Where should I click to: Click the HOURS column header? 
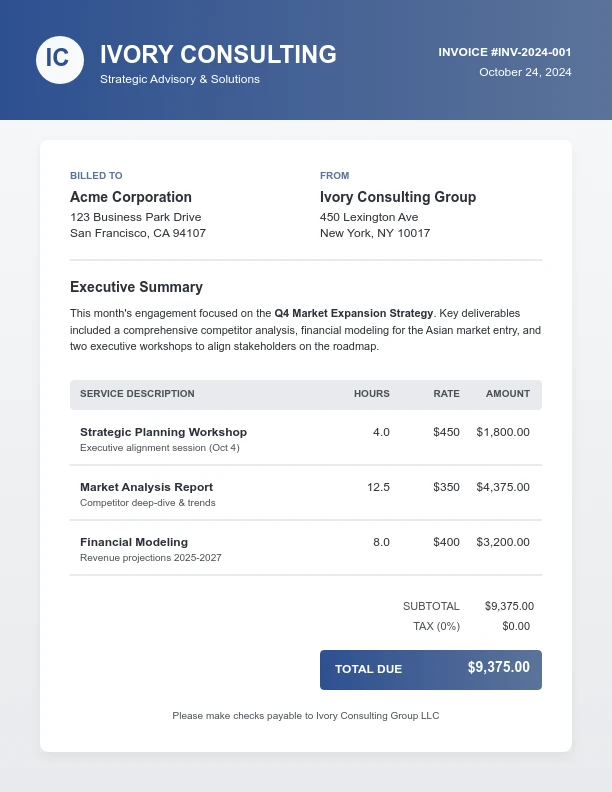[x=371, y=394]
